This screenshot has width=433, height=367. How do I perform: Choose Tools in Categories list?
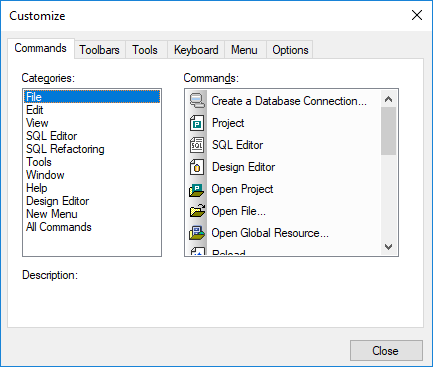click(92, 162)
